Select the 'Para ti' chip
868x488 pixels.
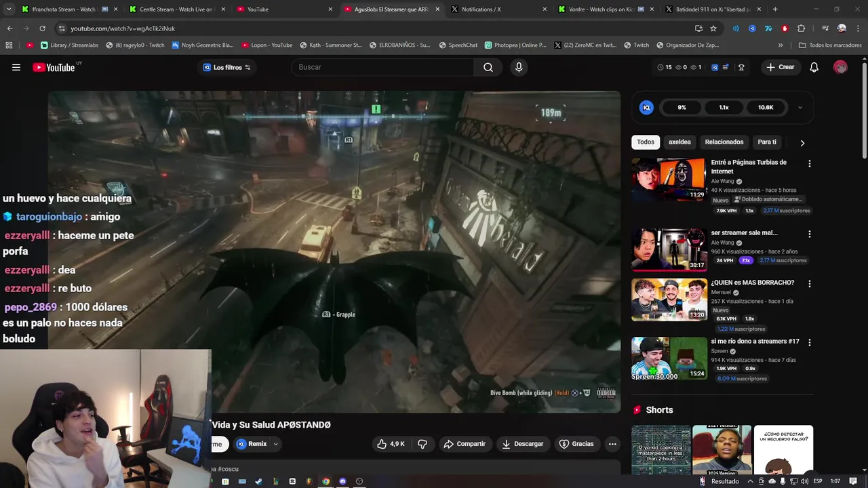(x=767, y=142)
